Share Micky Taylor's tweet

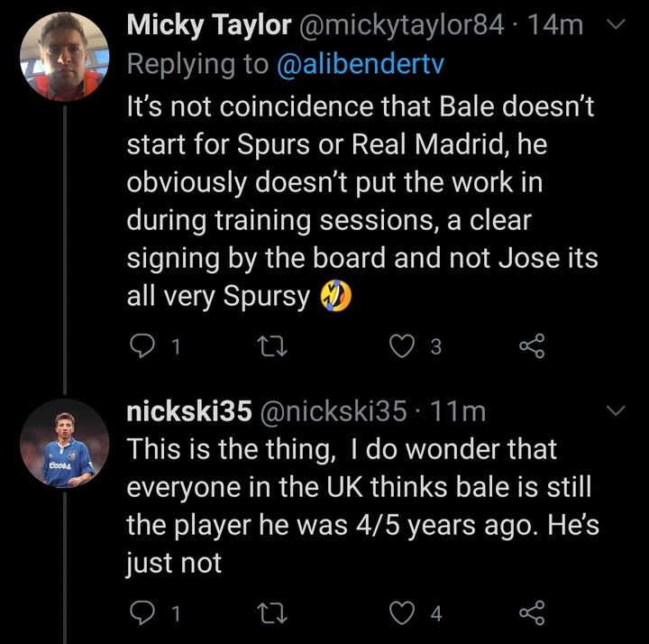pos(533,345)
